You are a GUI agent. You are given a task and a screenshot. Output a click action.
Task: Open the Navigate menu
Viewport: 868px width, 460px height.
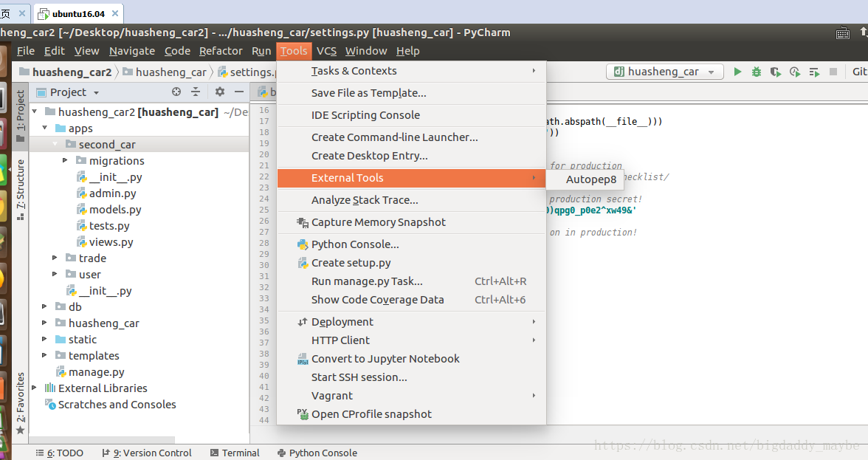(131, 51)
